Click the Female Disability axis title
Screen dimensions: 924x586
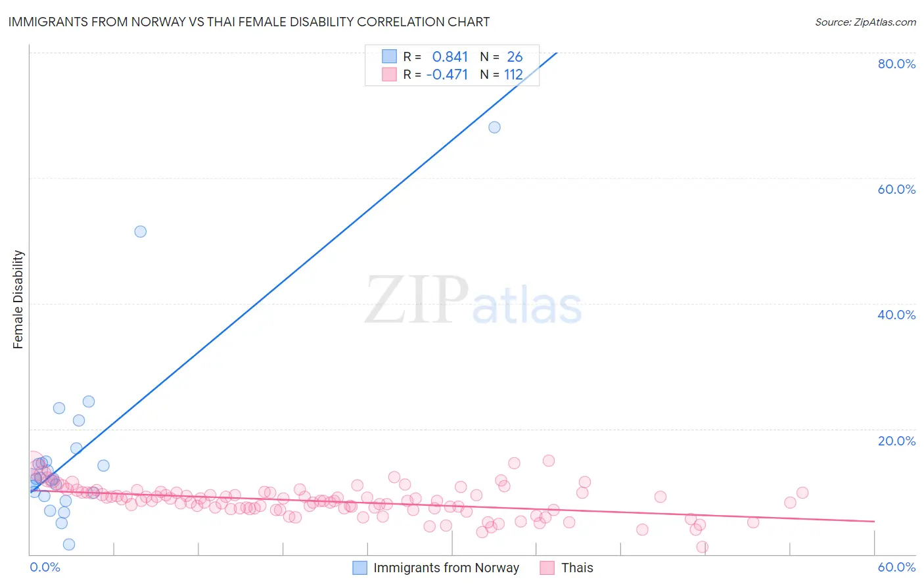coord(18,300)
